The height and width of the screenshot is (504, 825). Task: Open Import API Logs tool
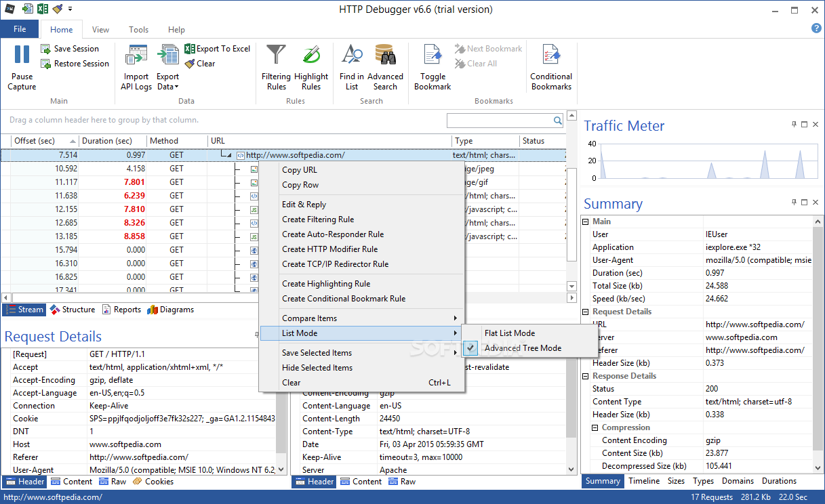click(136, 56)
